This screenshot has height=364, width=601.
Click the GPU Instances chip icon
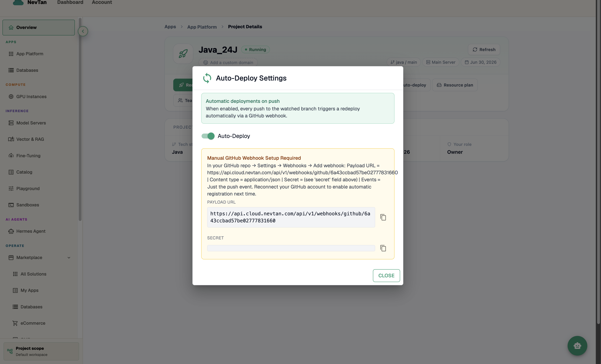coord(11,97)
